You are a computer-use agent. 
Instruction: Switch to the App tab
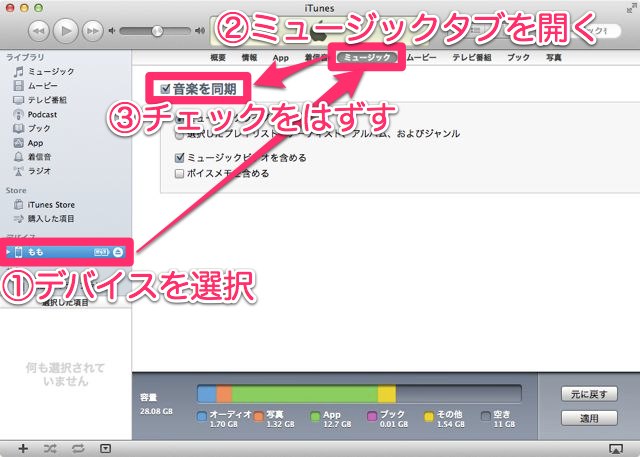[281, 58]
